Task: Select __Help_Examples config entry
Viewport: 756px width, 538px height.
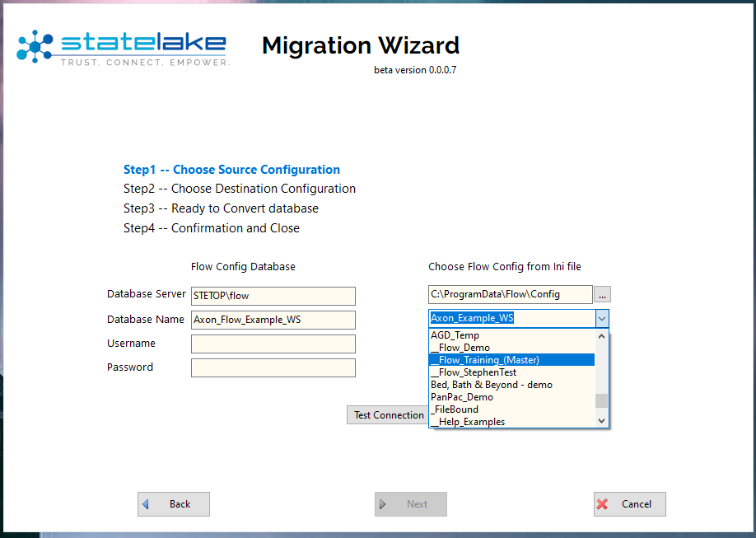Action: click(511, 422)
